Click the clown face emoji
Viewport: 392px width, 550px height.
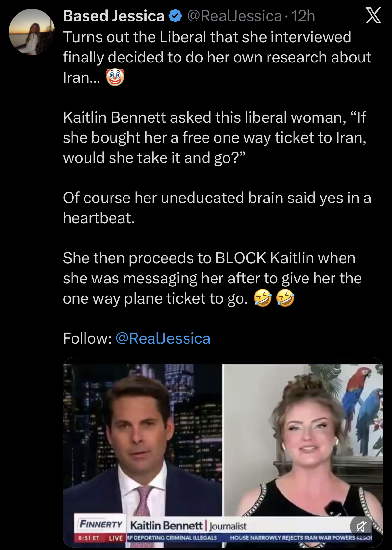[115, 77]
